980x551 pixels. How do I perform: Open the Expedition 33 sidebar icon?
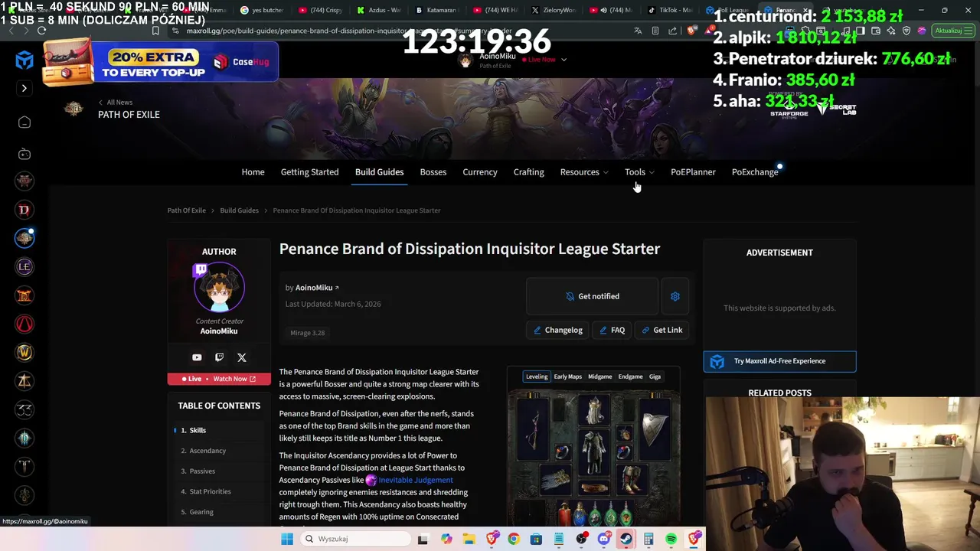pyautogui.click(x=24, y=409)
